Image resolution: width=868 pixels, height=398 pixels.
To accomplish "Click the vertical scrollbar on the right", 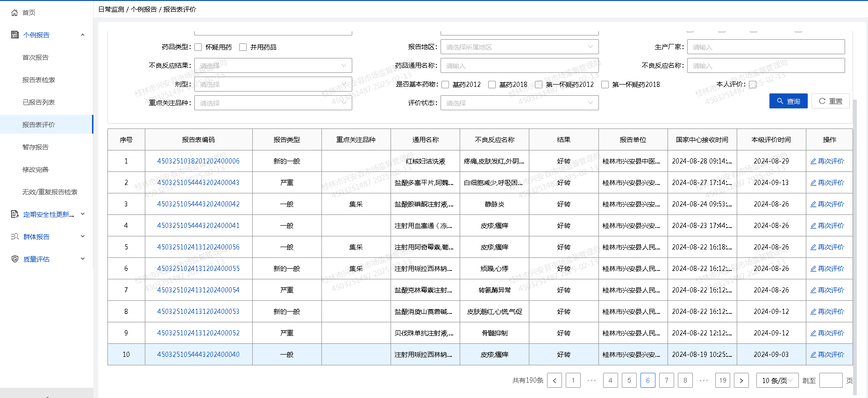I will [x=855, y=234].
